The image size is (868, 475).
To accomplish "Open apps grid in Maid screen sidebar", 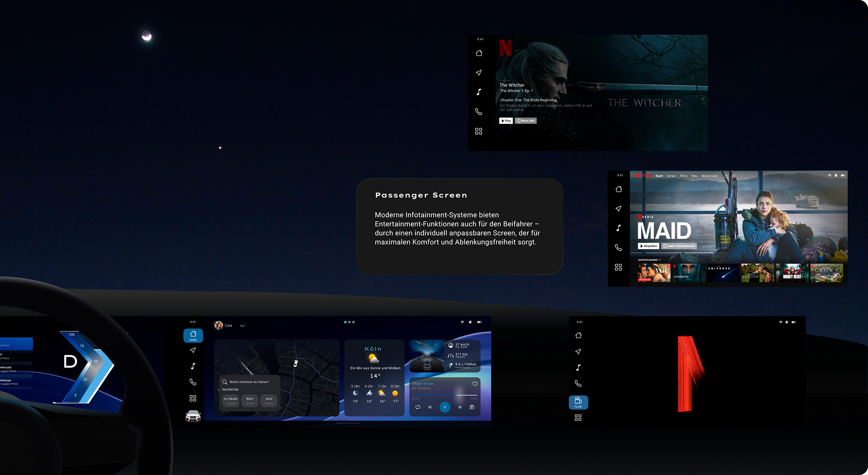I will (x=618, y=267).
